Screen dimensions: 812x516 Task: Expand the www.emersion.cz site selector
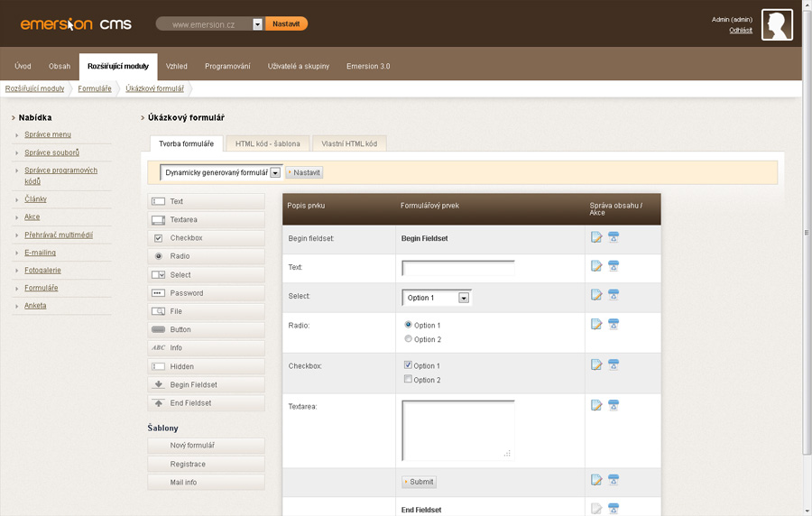[x=257, y=24]
